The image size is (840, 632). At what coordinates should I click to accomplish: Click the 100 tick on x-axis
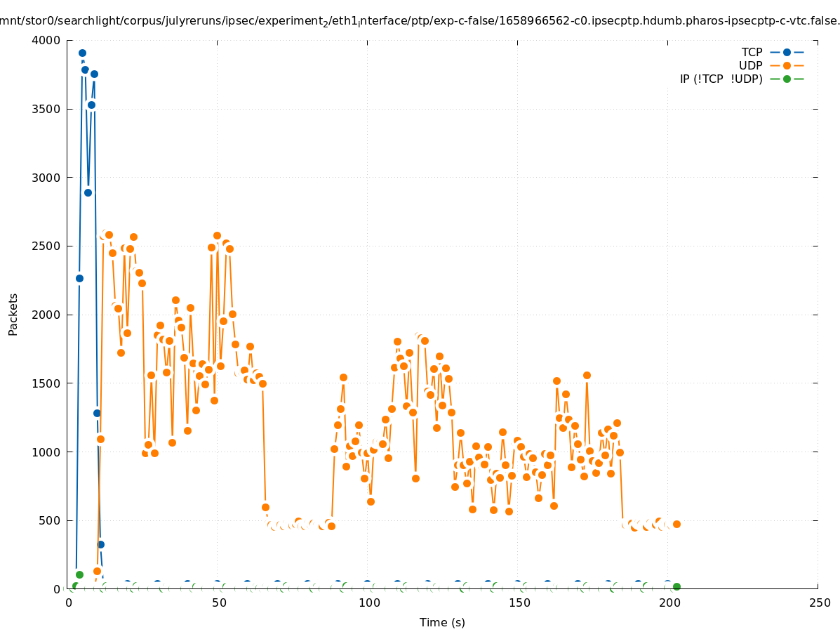click(x=369, y=603)
